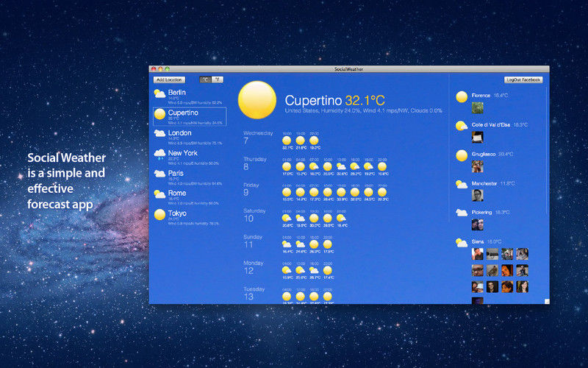Open the friend photo under Florence
The image size is (588, 368).
click(477, 107)
